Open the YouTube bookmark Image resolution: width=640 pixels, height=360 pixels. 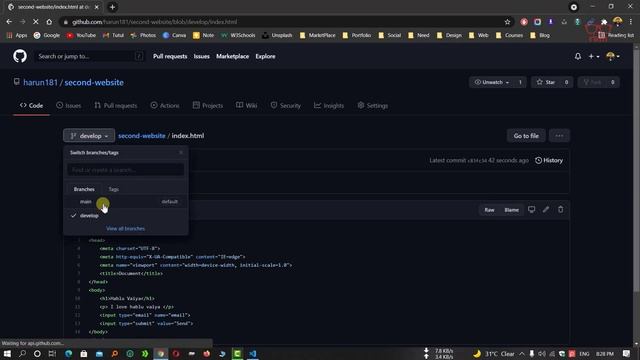click(x=81, y=36)
